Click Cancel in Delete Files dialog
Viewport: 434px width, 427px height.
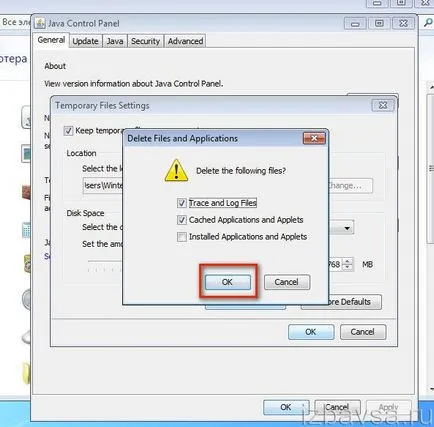pos(287,282)
